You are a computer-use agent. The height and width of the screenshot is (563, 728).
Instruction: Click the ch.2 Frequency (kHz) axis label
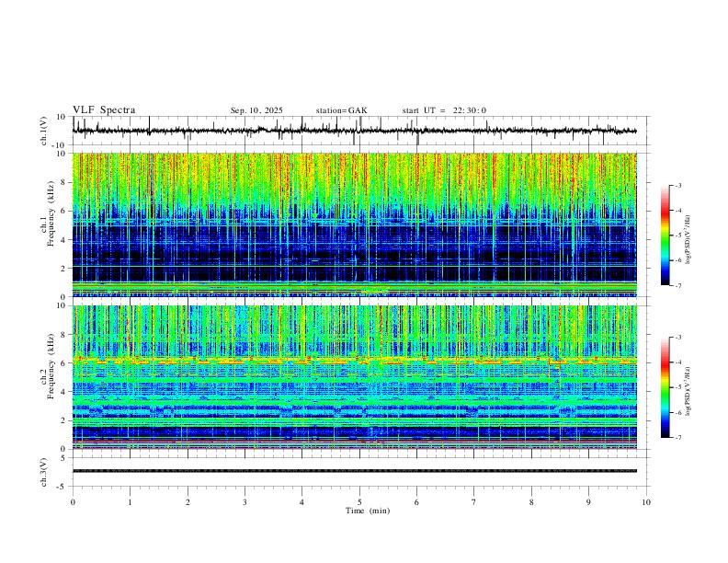point(48,365)
